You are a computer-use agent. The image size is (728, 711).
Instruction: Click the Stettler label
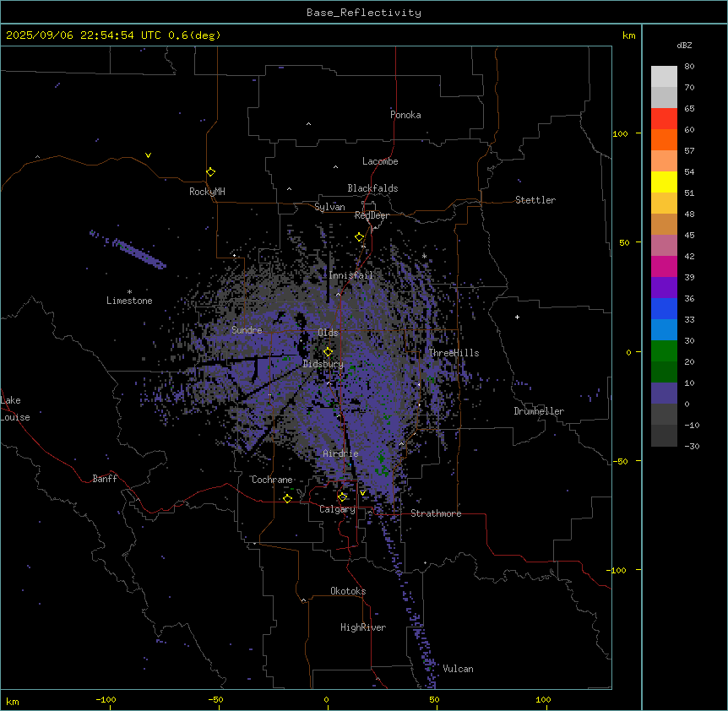(x=535, y=200)
